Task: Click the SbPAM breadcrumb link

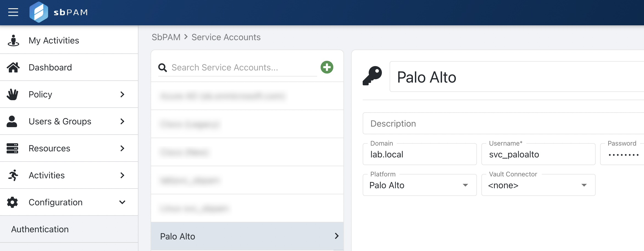Action: (x=166, y=37)
